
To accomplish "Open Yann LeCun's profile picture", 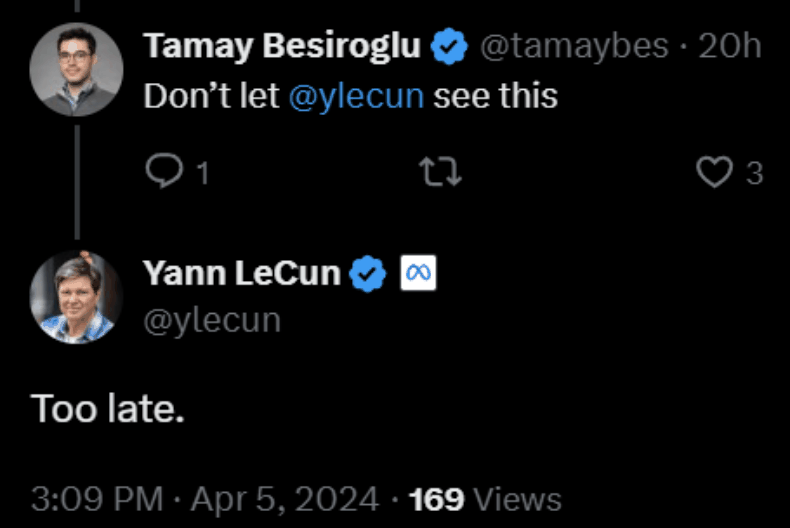I will 76,297.
